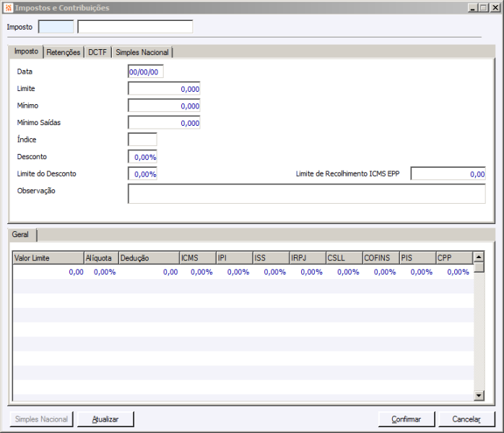Click the CSLL column header
The width and height of the screenshot is (504, 433).
pos(344,258)
